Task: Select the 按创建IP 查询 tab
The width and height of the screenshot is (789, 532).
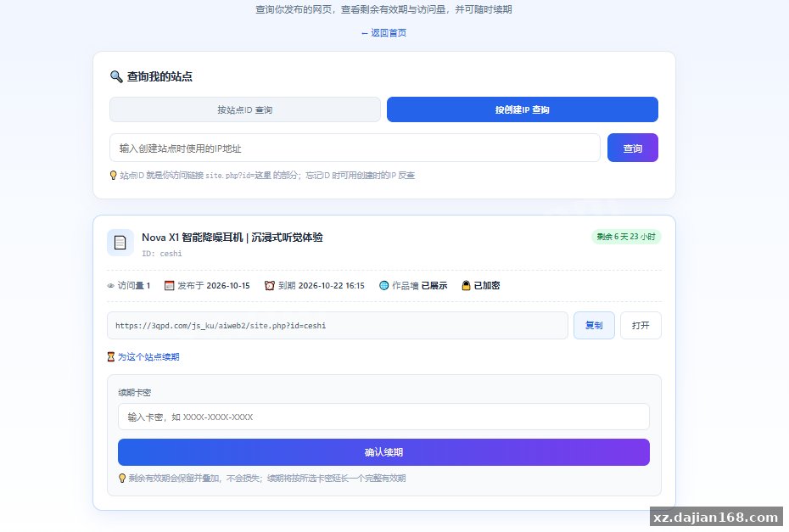Action: [523, 109]
